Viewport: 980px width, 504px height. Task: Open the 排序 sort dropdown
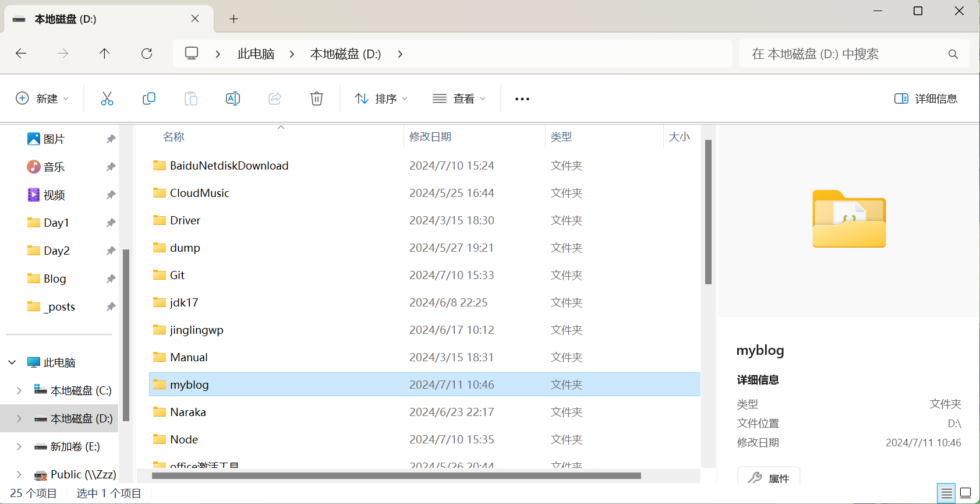coord(381,98)
